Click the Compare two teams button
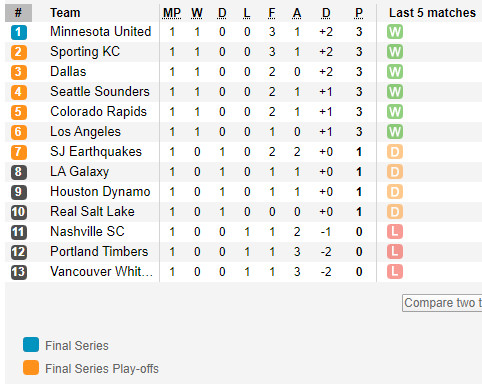Image resolution: width=482 pixels, height=384 pixels. 442,303
